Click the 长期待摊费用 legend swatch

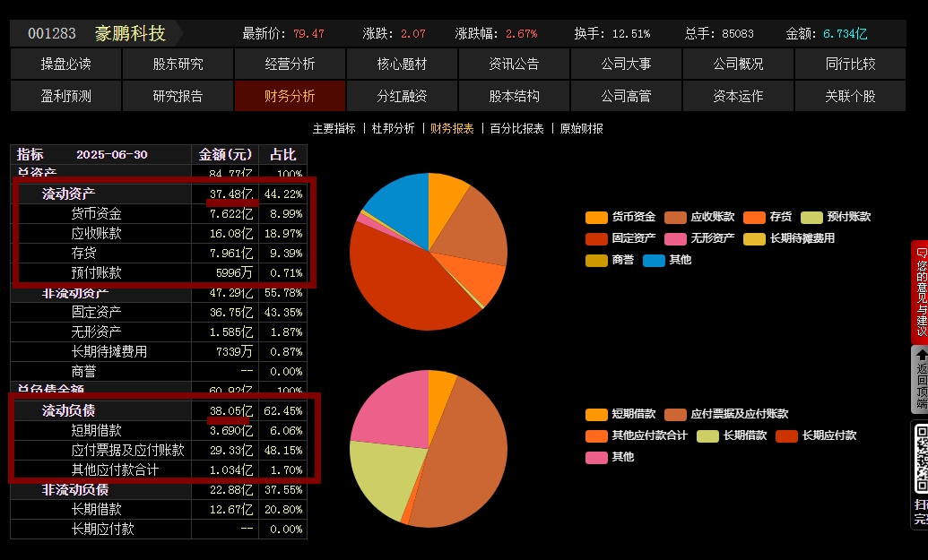click(754, 239)
